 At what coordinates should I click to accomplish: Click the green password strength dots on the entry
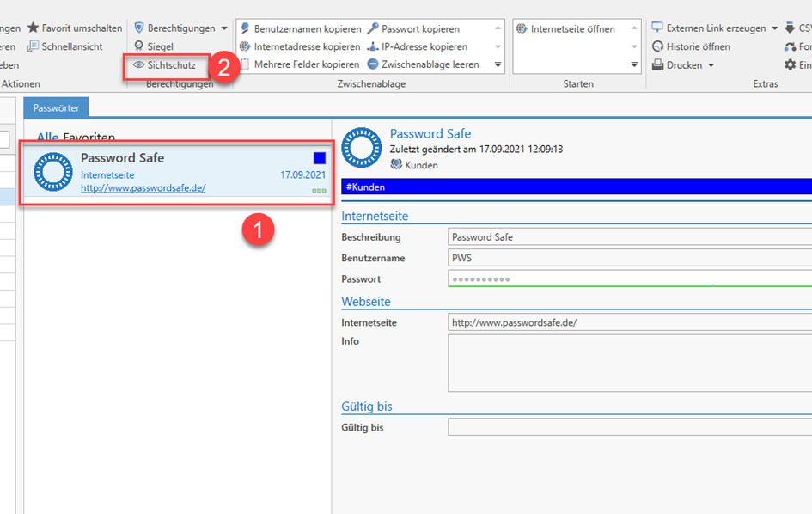coord(319,191)
